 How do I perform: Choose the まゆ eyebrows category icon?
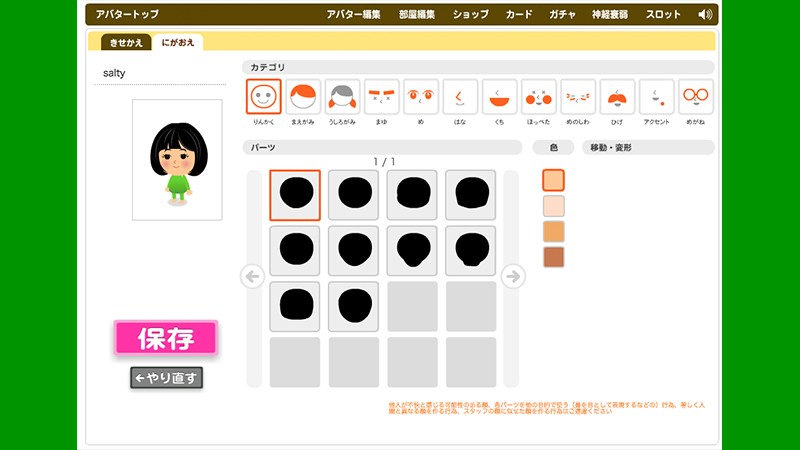(381, 97)
